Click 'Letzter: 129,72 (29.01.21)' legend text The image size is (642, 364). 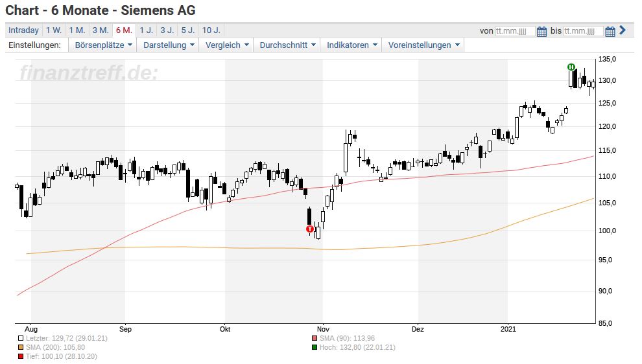click(x=67, y=338)
